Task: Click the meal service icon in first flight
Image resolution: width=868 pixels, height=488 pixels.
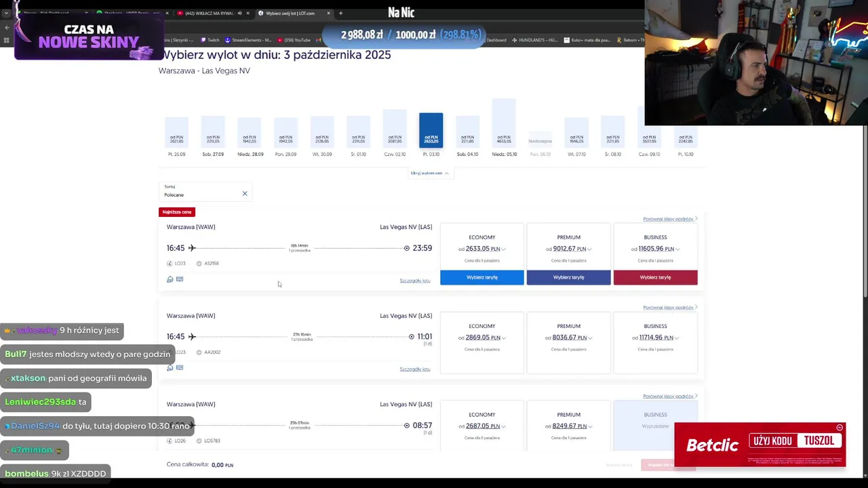Action: point(170,279)
